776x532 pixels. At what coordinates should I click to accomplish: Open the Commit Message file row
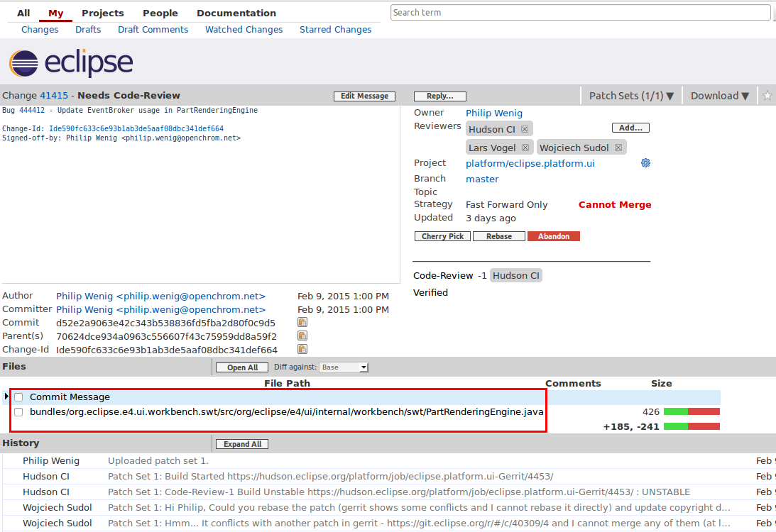70,397
